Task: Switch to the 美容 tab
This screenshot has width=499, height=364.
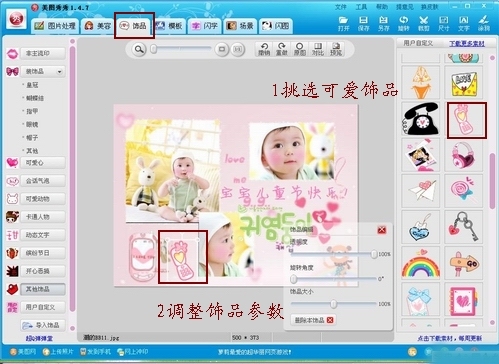Action: tap(97, 26)
